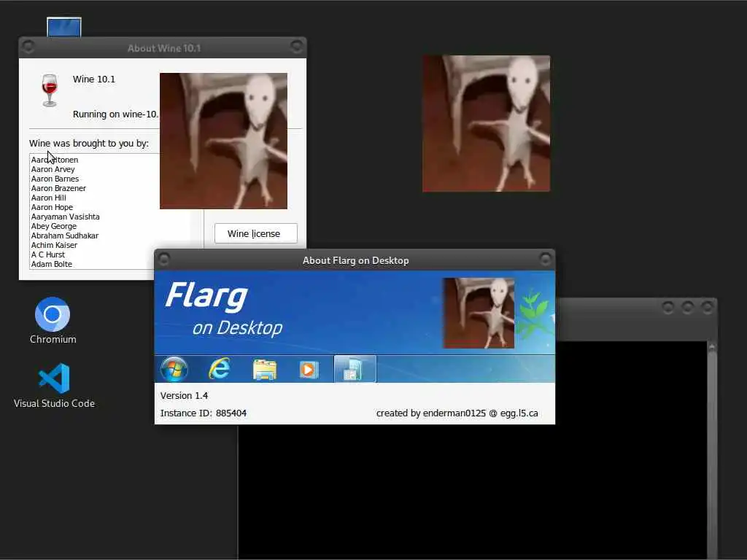Screen dimensions: 747x560
Task: Select Aaron Hill in the contributors list
Action: (x=49, y=198)
